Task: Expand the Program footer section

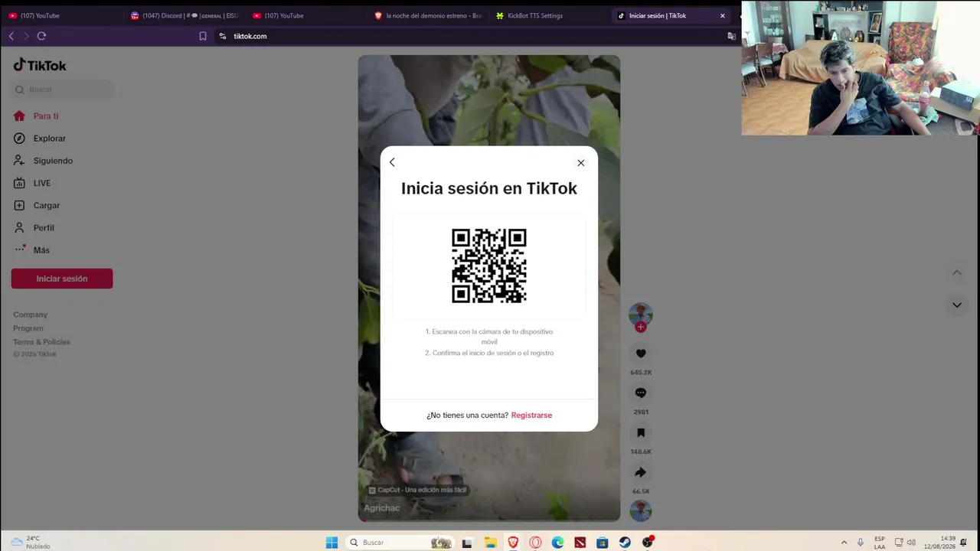Action: pos(28,328)
